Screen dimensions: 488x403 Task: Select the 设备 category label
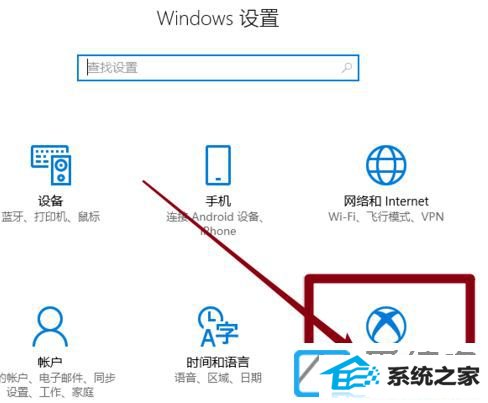[x=50, y=201]
